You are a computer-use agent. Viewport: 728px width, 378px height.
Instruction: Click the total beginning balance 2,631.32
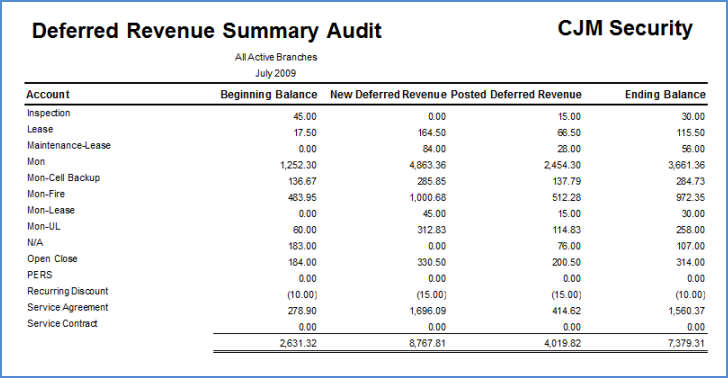click(x=298, y=344)
